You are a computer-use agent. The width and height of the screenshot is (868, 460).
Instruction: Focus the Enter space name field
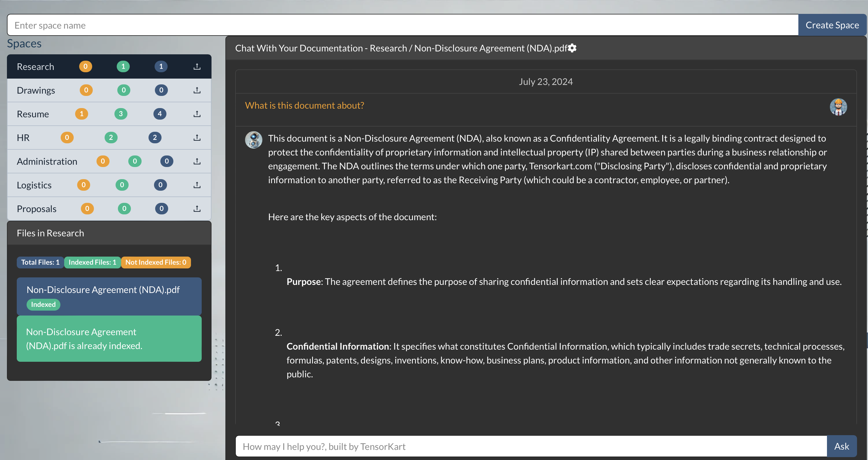coord(402,25)
